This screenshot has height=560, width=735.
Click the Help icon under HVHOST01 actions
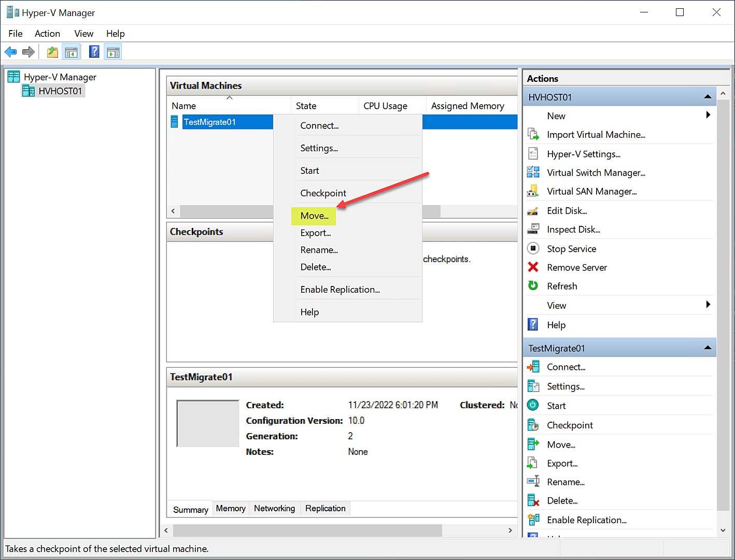point(533,325)
